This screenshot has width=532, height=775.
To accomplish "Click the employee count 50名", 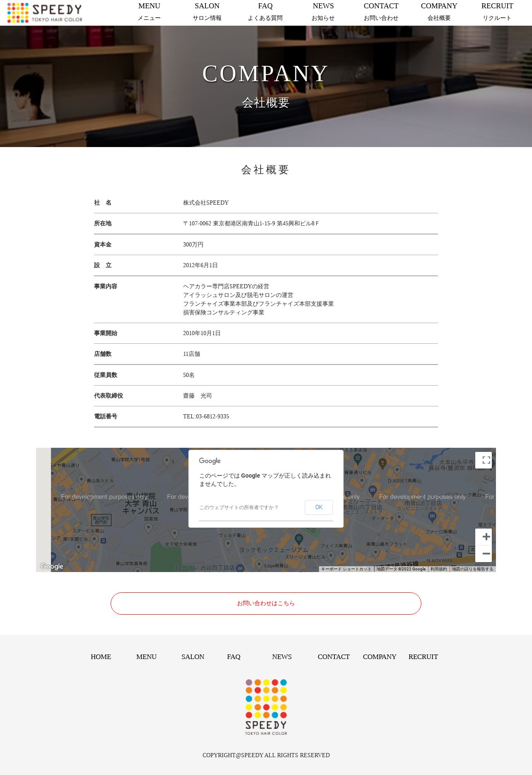I will pyautogui.click(x=189, y=375).
